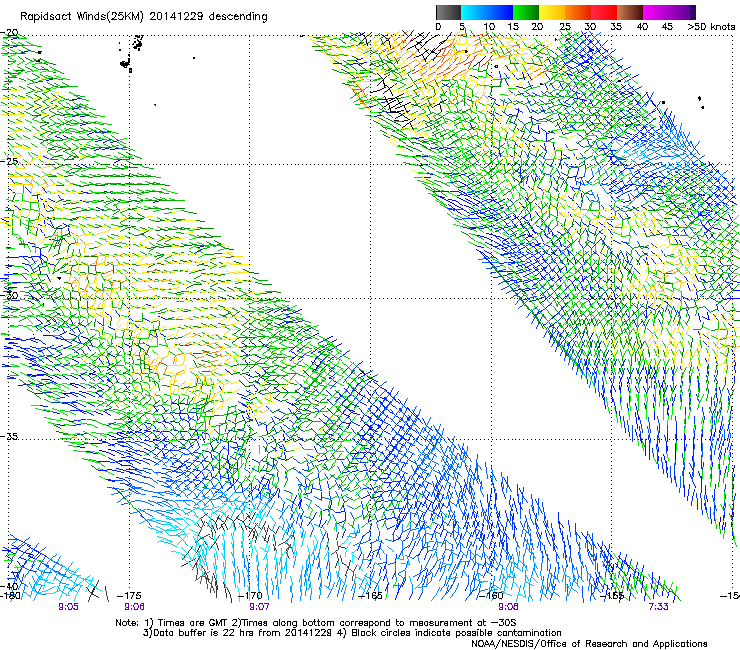
Task: Click the yellow 20–25 knots legend segment
Action: point(552,12)
